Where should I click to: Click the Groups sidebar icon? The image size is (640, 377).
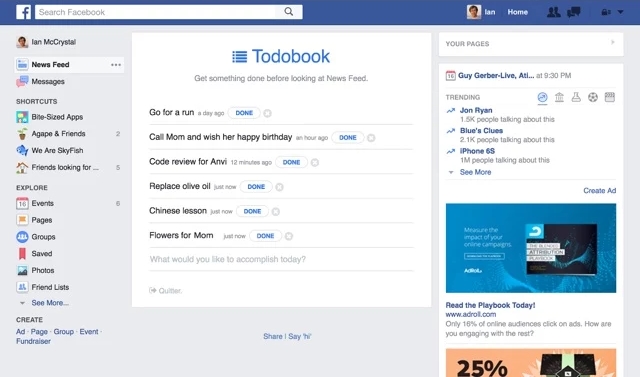coord(22,237)
